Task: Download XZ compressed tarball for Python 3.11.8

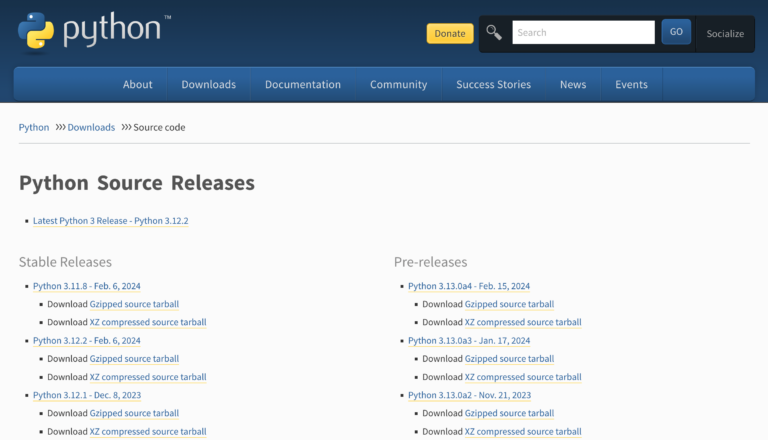Action: click(x=148, y=322)
